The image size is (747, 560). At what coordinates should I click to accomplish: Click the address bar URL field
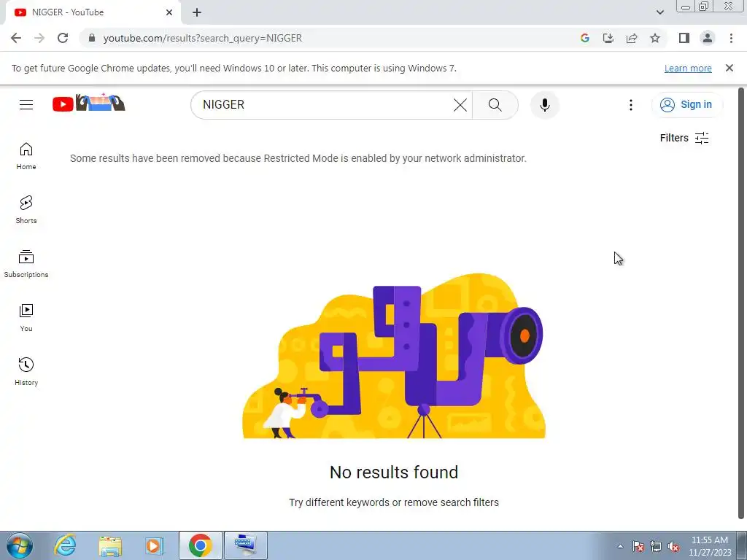click(329, 38)
